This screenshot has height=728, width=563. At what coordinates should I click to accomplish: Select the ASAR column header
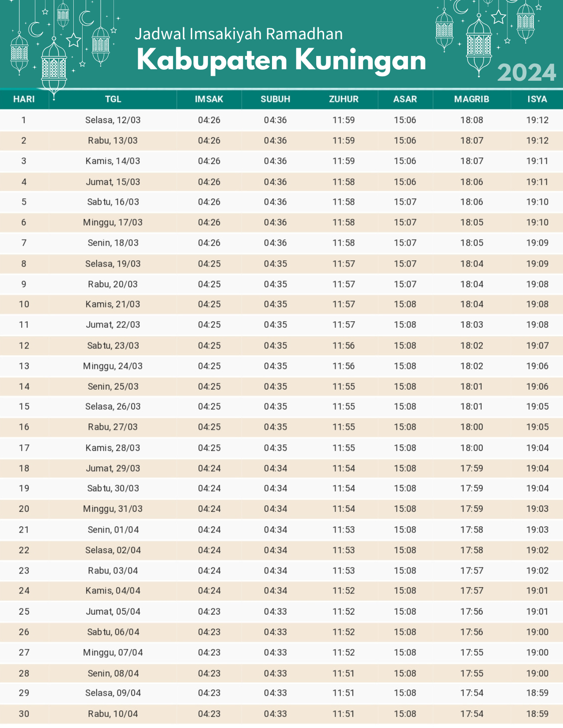[405, 99]
